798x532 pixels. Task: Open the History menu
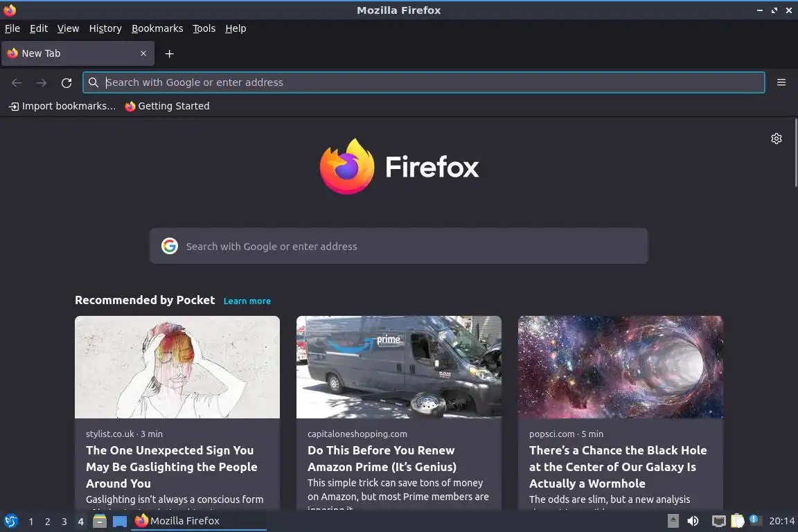pyautogui.click(x=105, y=28)
